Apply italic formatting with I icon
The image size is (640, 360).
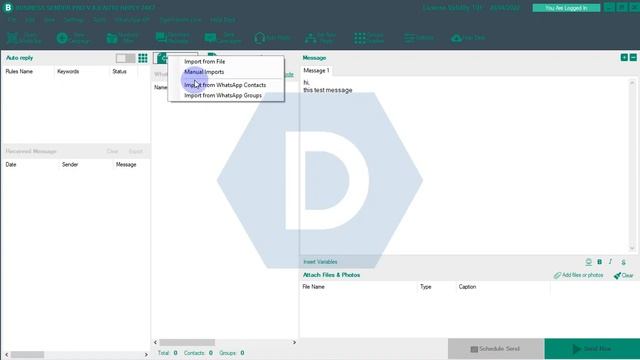[x=610, y=262]
